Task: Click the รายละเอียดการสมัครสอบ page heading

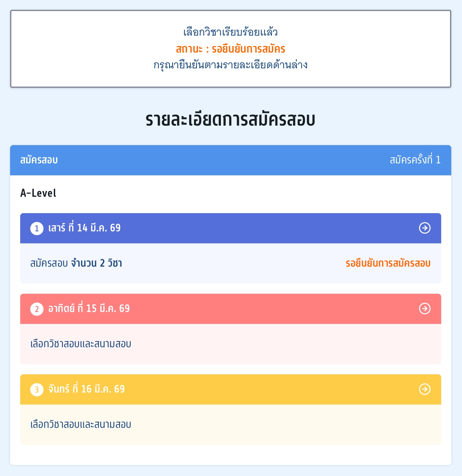Action: point(231,120)
